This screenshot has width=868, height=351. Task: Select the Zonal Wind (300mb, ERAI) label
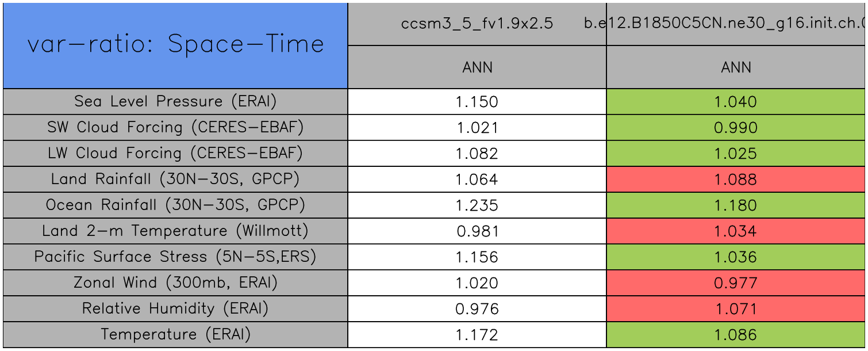tap(175, 283)
